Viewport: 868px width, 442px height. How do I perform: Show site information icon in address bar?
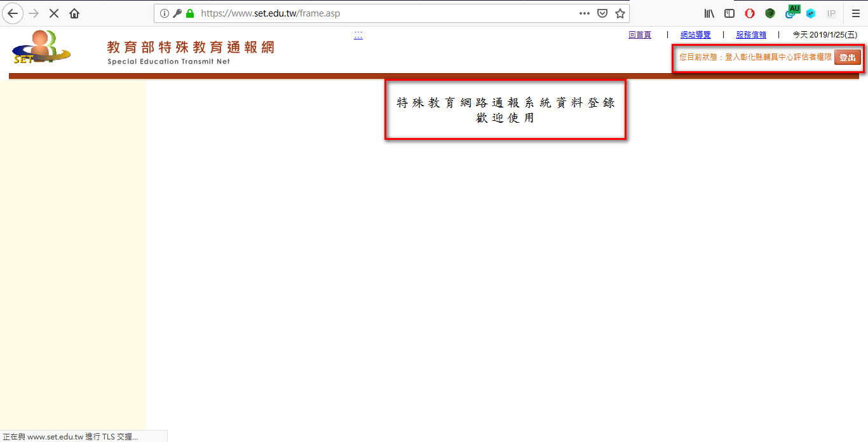(x=165, y=13)
